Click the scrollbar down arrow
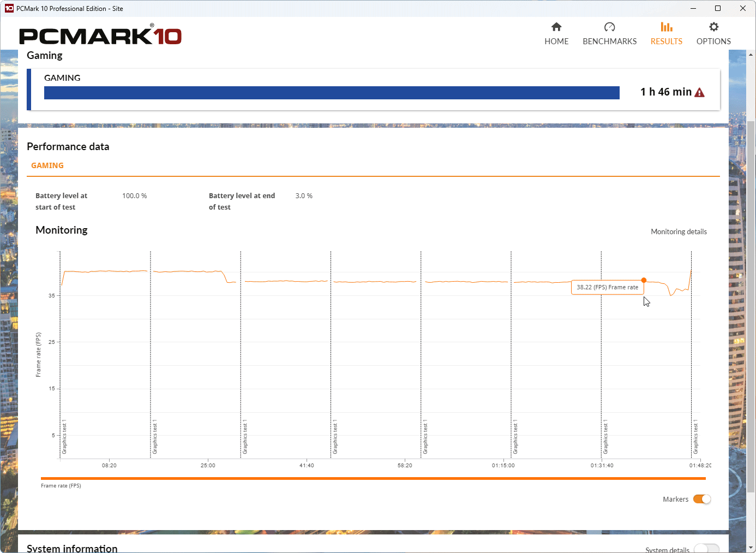The height and width of the screenshot is (553, 756). (x=751, y=548)
